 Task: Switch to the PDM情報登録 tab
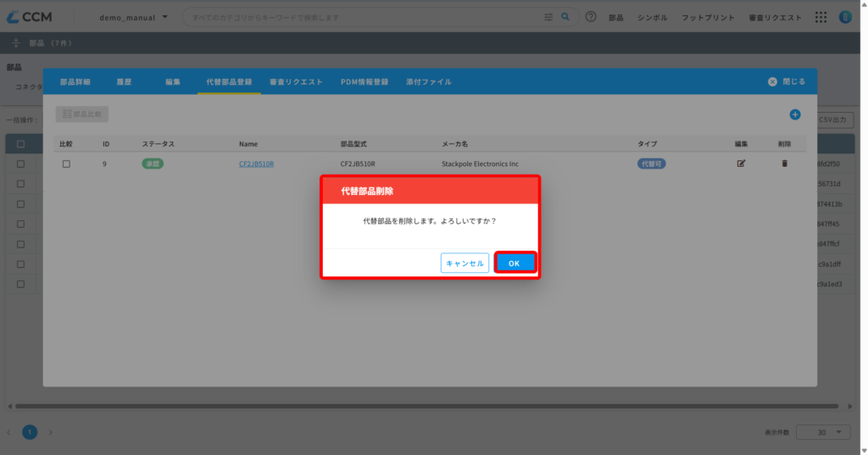click(364, 82)
